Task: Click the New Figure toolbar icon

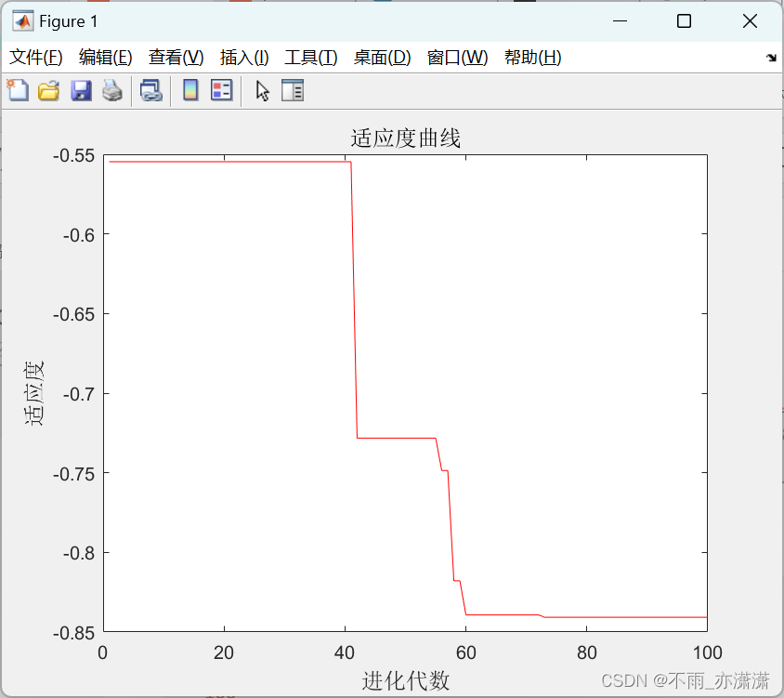Action: 18,90
